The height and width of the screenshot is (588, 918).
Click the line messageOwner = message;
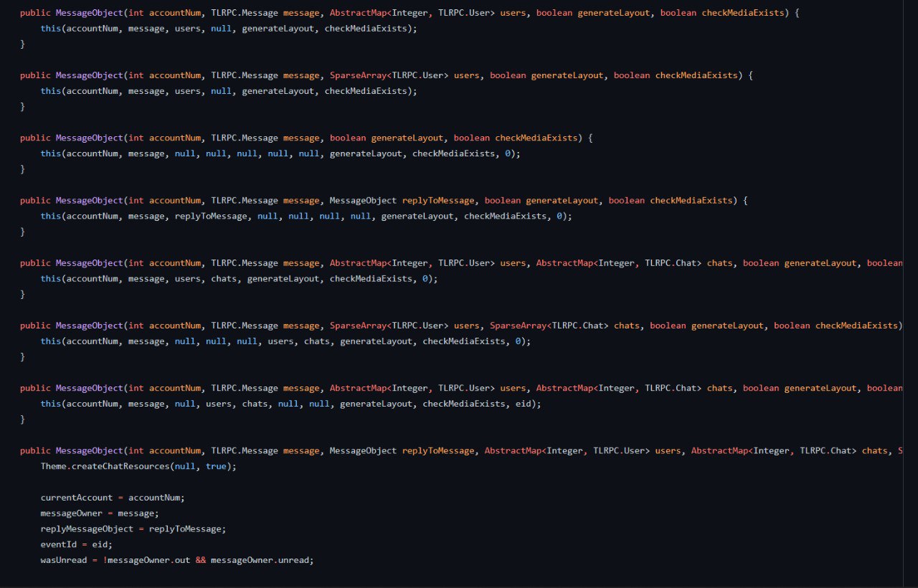[x=100, y=513]
